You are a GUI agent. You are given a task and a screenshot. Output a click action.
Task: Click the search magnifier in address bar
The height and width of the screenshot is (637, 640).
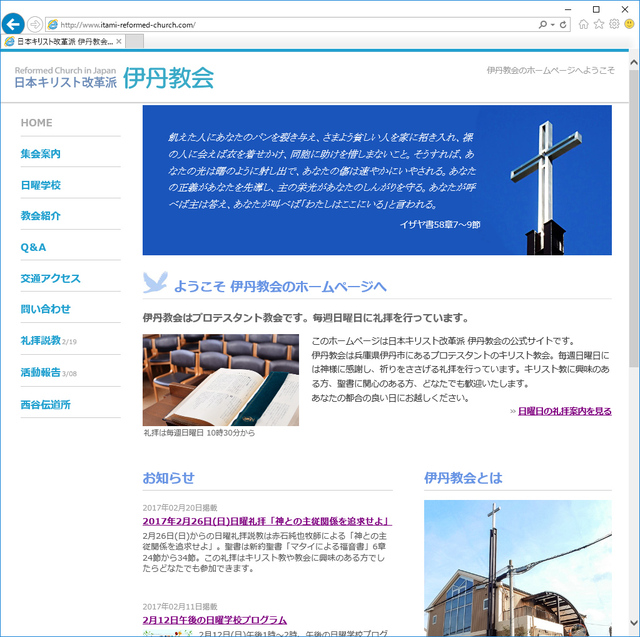[x=543, y=24]
